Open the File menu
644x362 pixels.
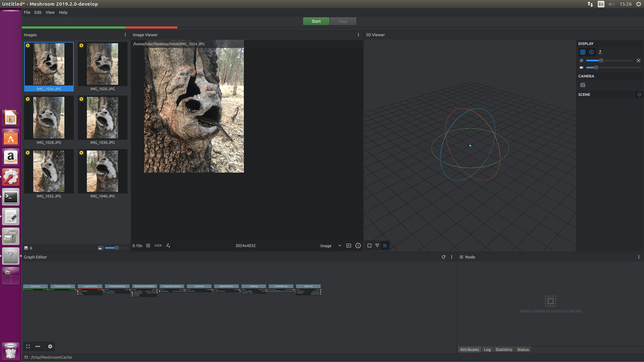pos(27,12)
